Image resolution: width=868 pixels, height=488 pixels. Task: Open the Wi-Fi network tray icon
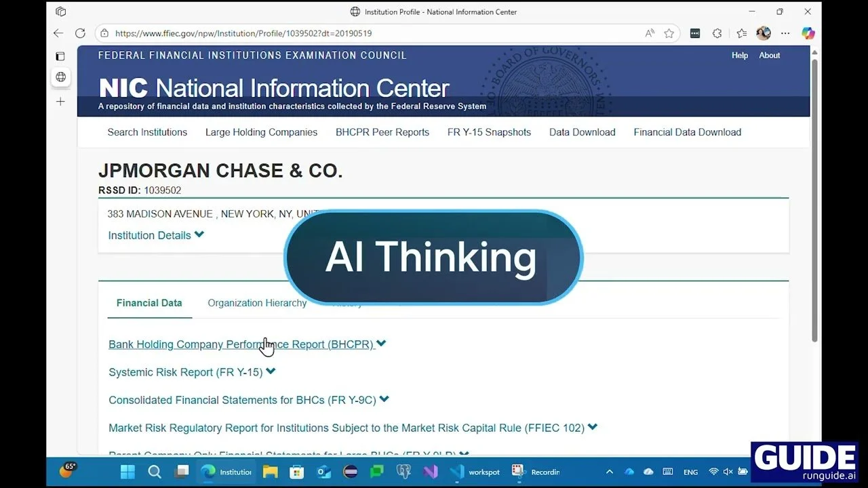point(713,472)
